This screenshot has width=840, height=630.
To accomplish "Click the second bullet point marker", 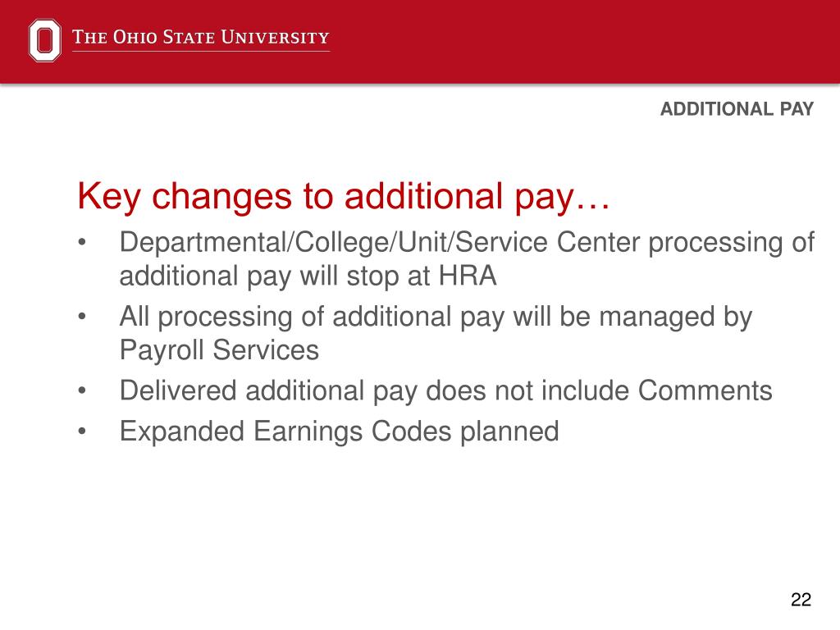I will click(x=82, y=317).
